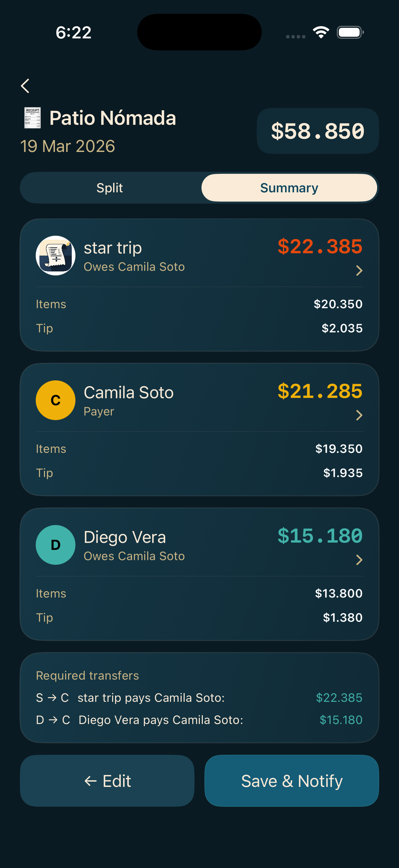Viewport: 399px width, 868px height.
Task: Expand Camila Soto's details chevron
Action: point(359,415)
